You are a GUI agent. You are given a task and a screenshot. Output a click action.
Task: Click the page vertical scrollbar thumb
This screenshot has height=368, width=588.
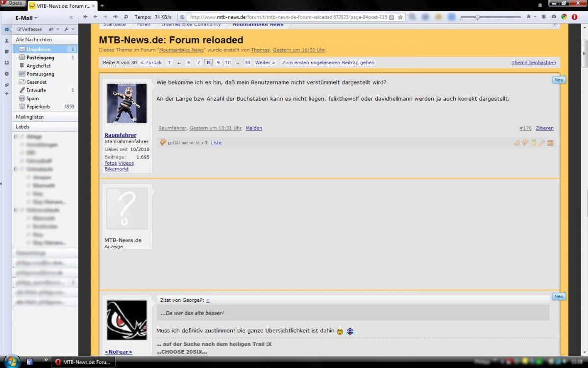[x=584, y=53]
